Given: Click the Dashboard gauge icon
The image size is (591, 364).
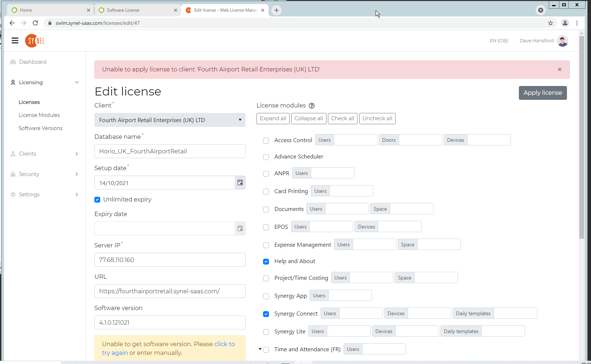Looking at the screenshot, I should [x=13, y=62].
